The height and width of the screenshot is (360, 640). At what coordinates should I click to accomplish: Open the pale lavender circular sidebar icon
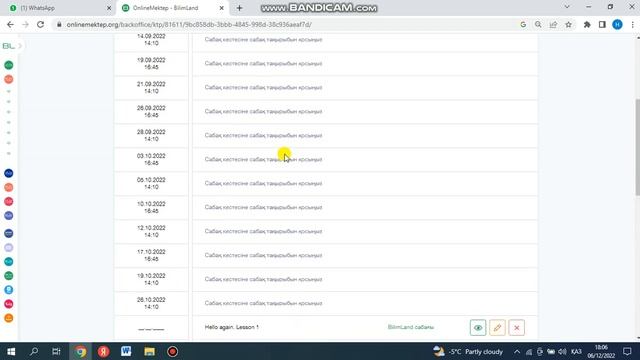click(x=9, y=247)
